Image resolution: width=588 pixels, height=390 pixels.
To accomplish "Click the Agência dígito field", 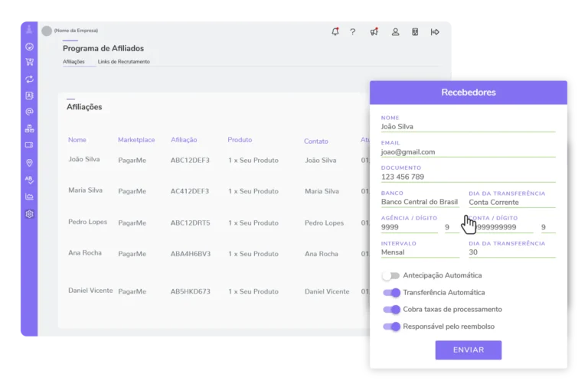I will coord(452,227).
